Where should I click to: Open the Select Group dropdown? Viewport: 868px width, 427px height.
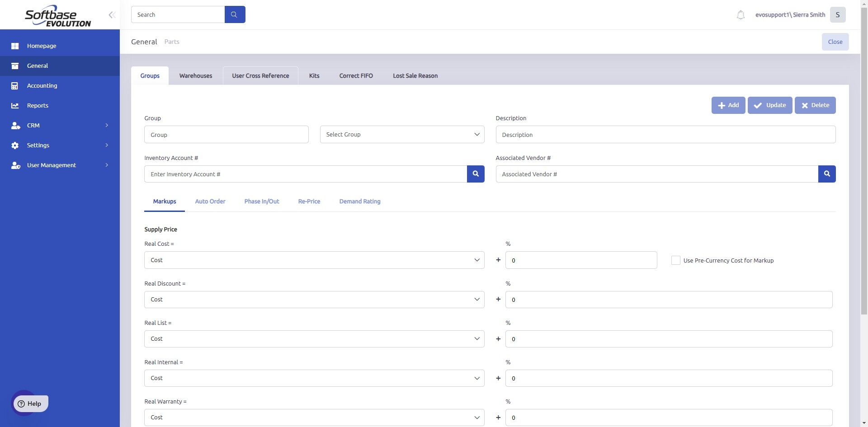tap(402, 134)
